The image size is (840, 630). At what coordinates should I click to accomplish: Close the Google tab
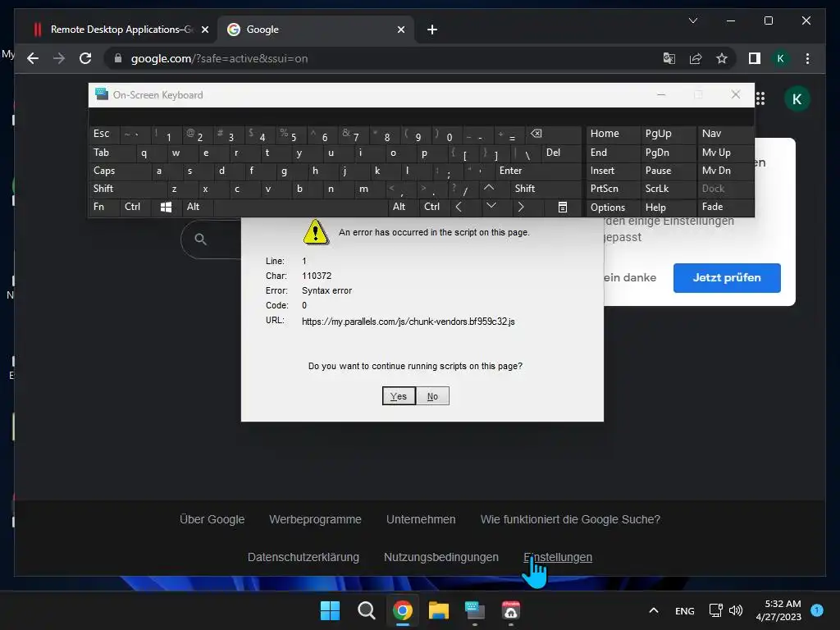coord(400,30)
